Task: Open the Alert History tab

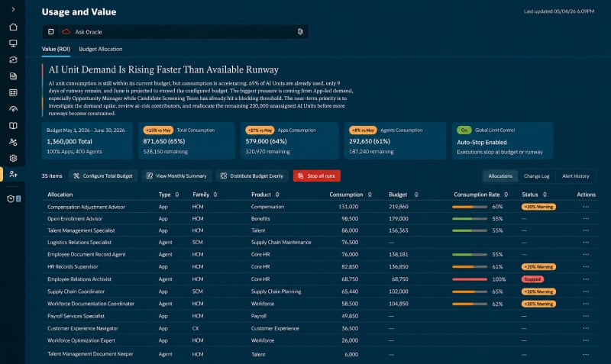Action: click(x=576, y=176)
